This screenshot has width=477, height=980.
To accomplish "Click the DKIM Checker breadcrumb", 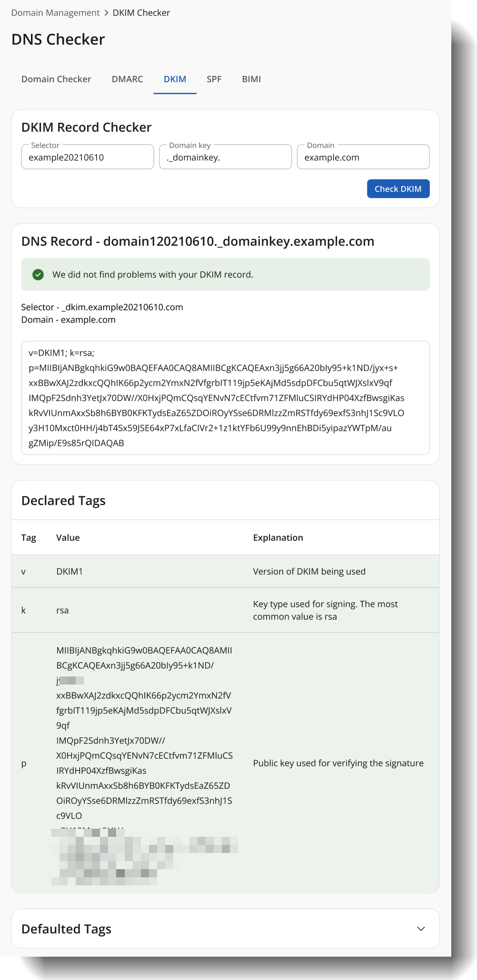I will 141,13.
